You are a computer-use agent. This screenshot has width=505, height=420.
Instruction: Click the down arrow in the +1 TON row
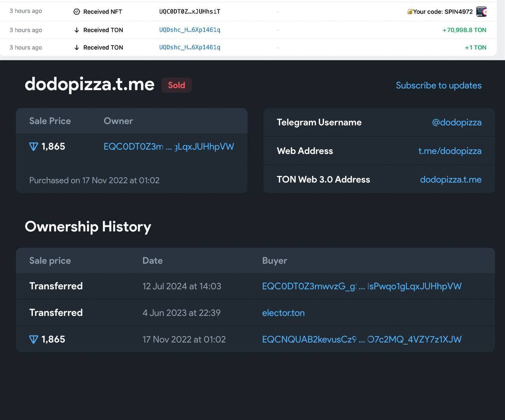coord(77,47)
